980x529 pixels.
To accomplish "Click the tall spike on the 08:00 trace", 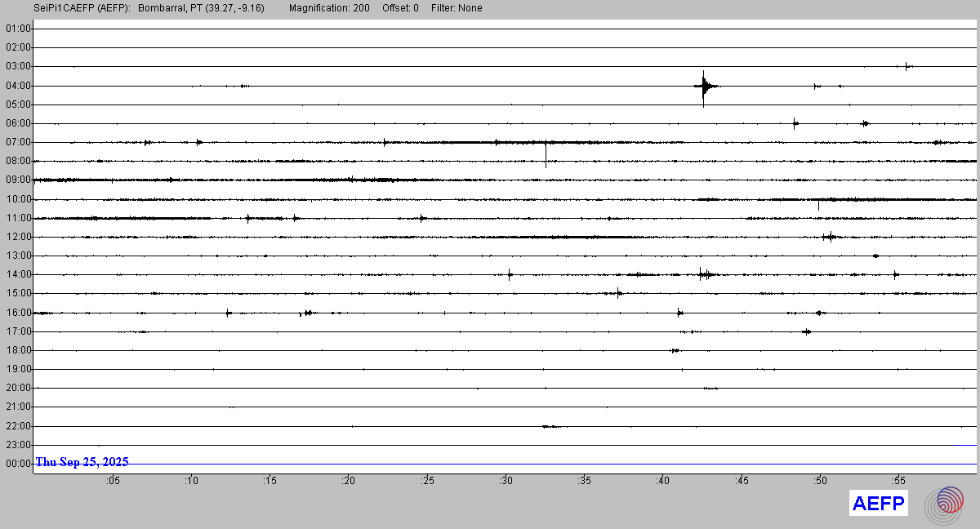I will click(546, 155).
